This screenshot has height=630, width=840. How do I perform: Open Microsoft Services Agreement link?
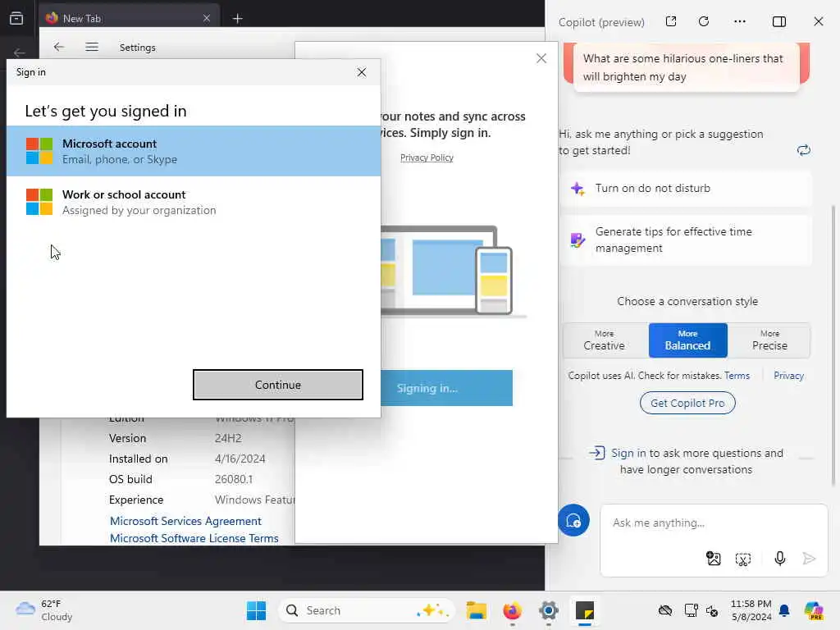185,521
